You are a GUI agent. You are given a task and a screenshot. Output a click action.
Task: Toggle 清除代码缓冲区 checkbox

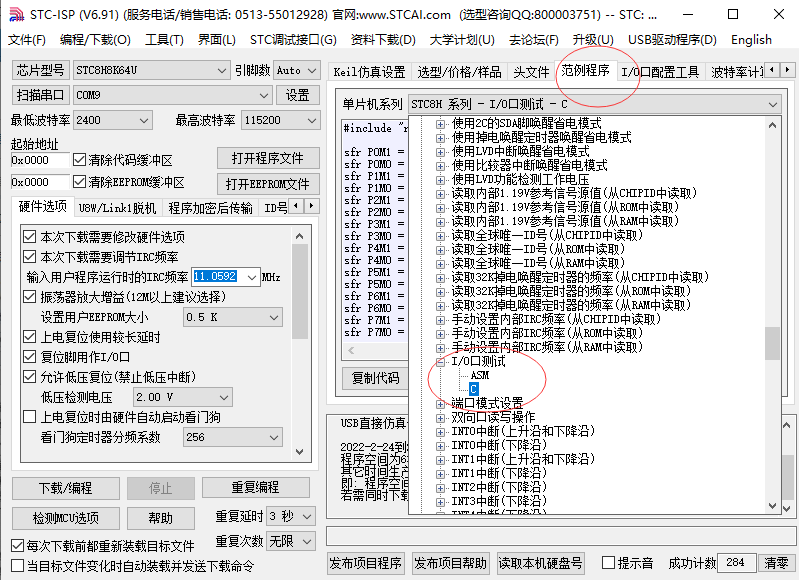click(x=79, y=160)
